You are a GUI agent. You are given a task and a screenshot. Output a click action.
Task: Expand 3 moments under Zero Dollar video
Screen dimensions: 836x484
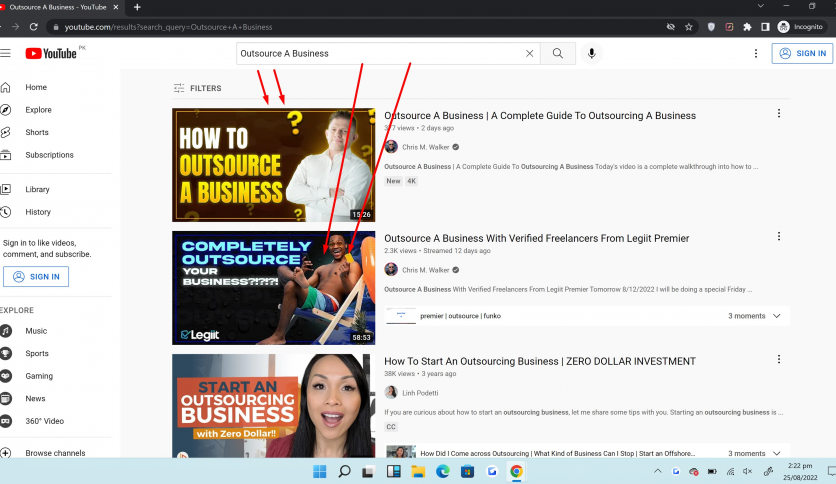[754, 453]
